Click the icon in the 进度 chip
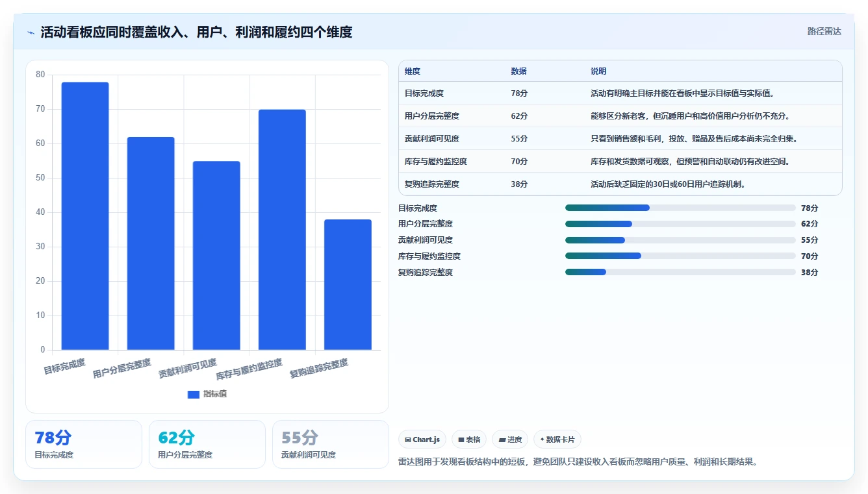Image resolution: width=868 pixels, height=494 pixels. [502, 439]
